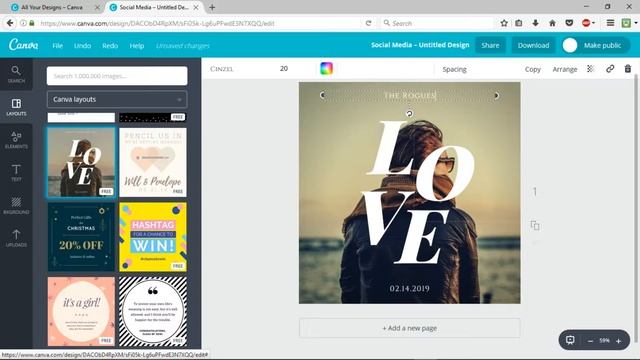This screenshot has width=640, height=360.
Task: Open presentation mode icon near zoom
Action: (x=570, y=340)
